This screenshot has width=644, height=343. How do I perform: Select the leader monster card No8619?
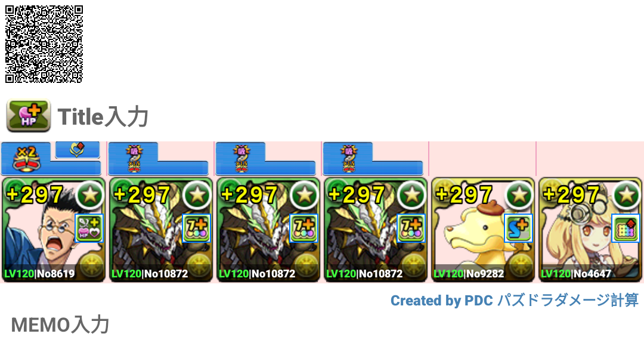(54, 230)
